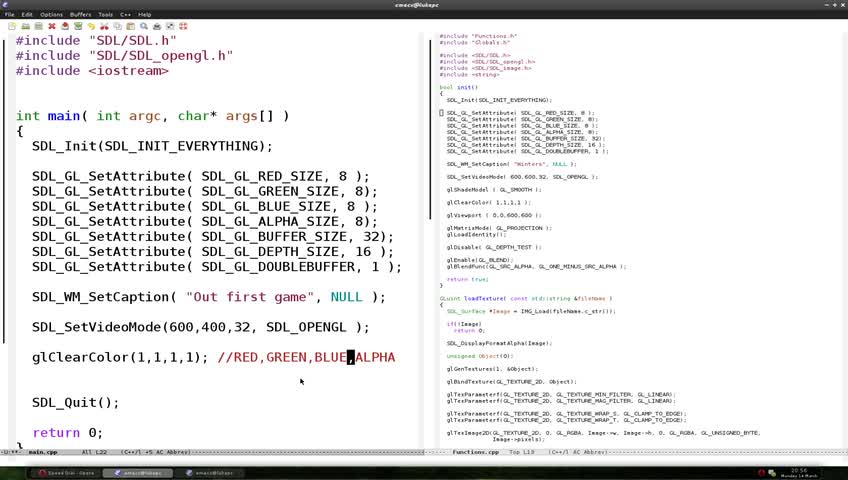Viewport: 848px width, 480px height.
Task: Click the 'GLuint loadTexture' function line
Action: pos(526,298)
